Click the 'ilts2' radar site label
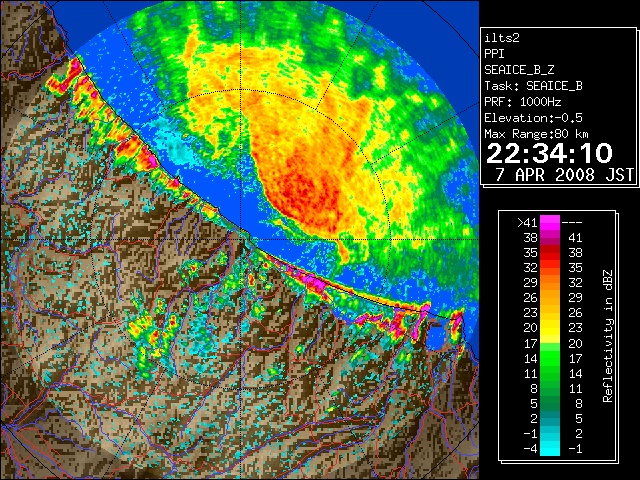This screenshot has width=640, height=480. click(502, 38)
